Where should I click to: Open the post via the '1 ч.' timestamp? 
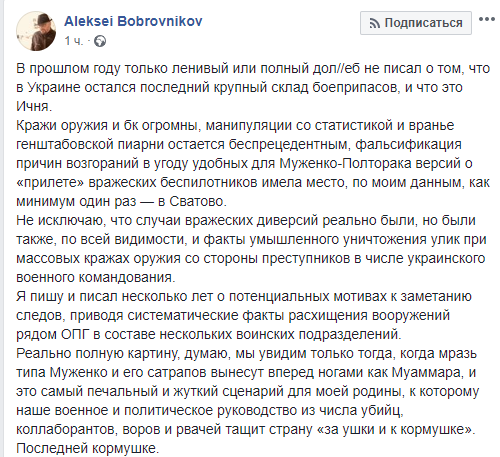point(73,41)
